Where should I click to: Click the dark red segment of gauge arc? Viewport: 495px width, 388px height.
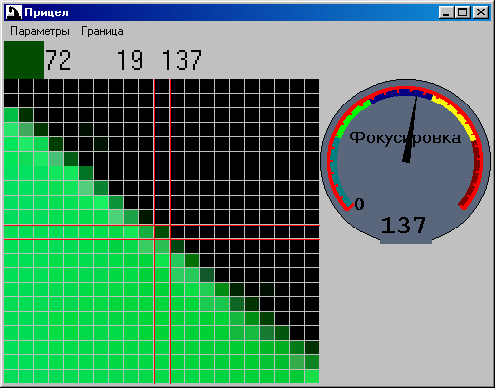point(474,173)
